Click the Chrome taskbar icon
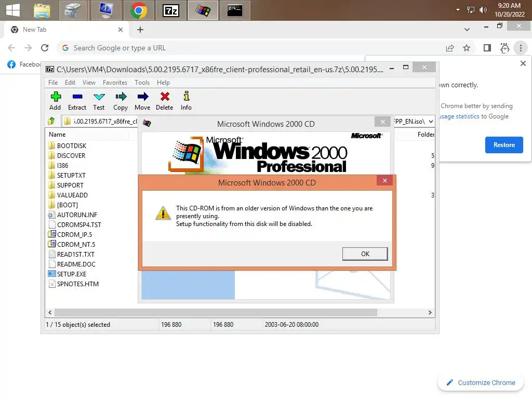Viewport: 532px width, 399px height. tap(138, 10)
